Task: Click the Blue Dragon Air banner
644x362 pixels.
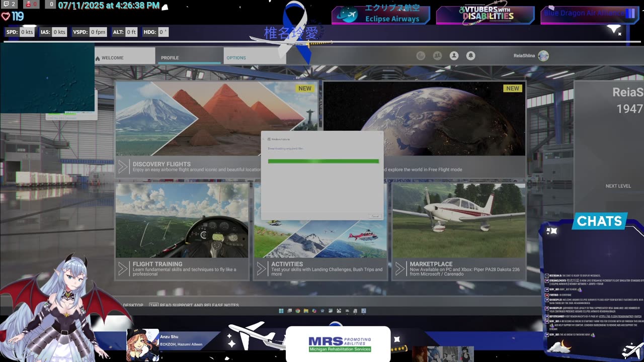Action: pyautogui.click(x=589, y=15)
